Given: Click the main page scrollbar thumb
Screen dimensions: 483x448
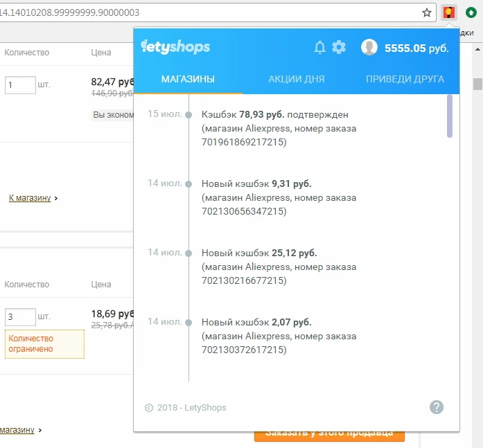Looking at the screenshot, I should point(477,84).
